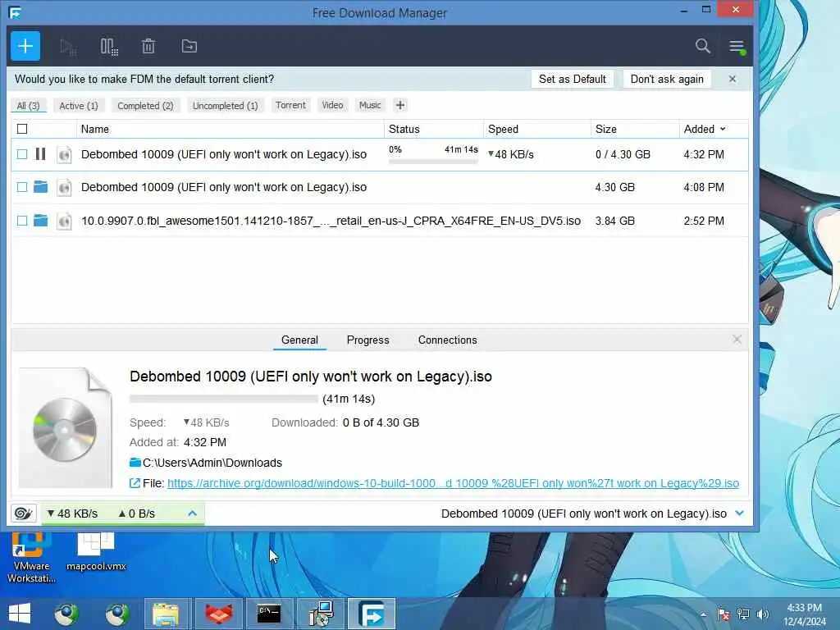Click the 48 KB/s download speed indicator
This screenshot has width=840, height=630.
pos(72,514)
